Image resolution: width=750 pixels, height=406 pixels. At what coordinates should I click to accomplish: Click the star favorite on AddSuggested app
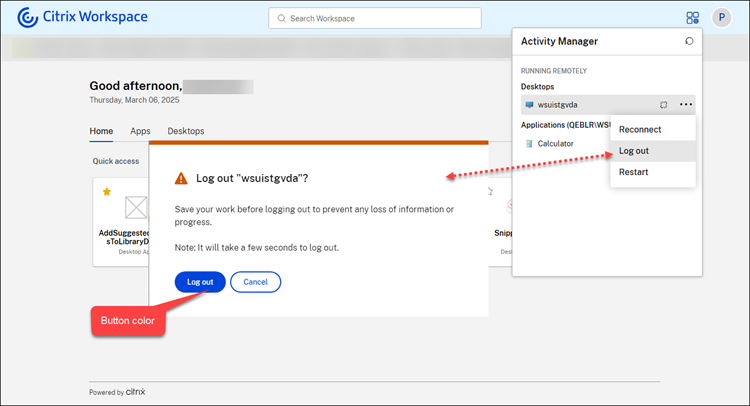pyautogui.click(x=107, y=192)
